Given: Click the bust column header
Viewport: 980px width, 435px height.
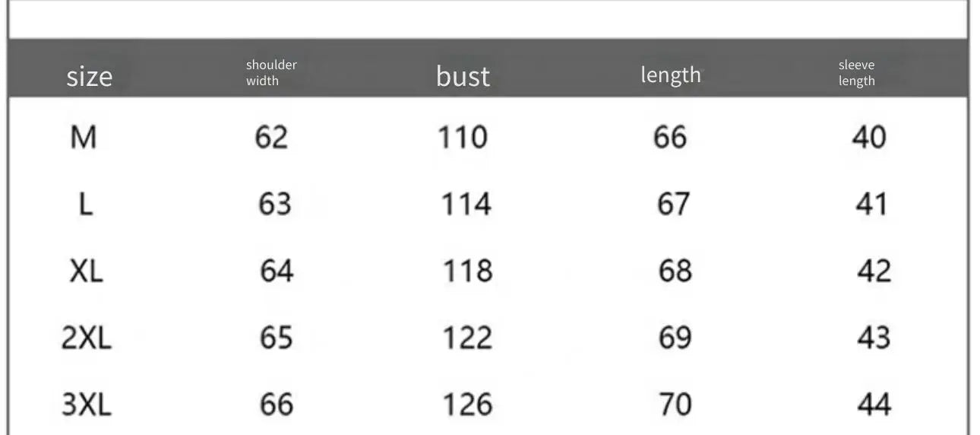Looking at the screenshot, I should point(463,75).
